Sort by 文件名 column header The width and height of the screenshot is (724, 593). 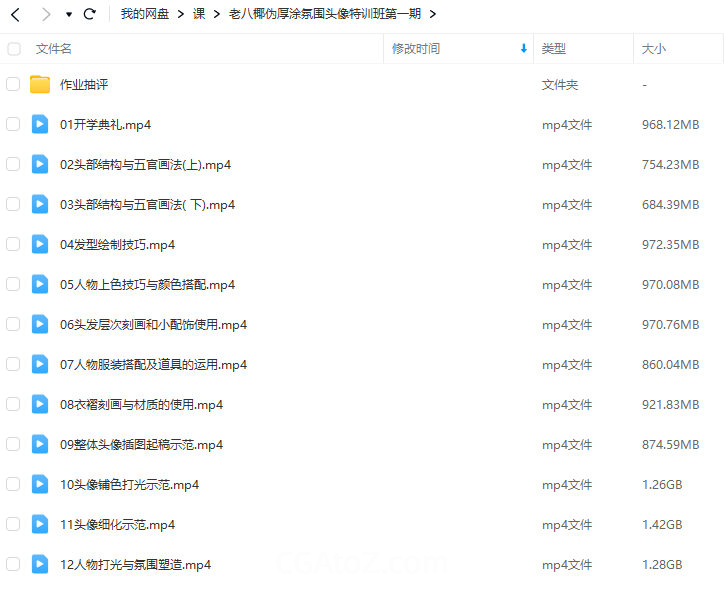point(54,49)
